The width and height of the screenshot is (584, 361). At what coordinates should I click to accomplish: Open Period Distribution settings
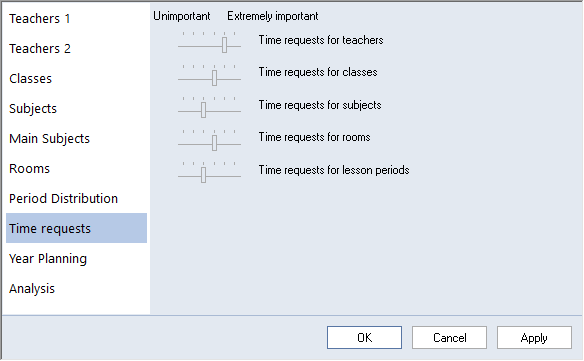(x=76, y=199)
